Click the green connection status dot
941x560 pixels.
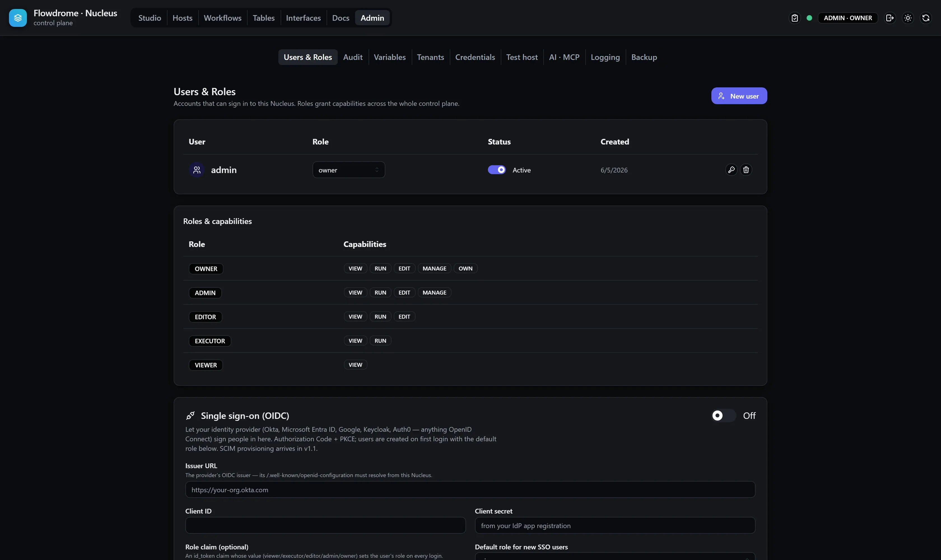click(x=809, y=18)
